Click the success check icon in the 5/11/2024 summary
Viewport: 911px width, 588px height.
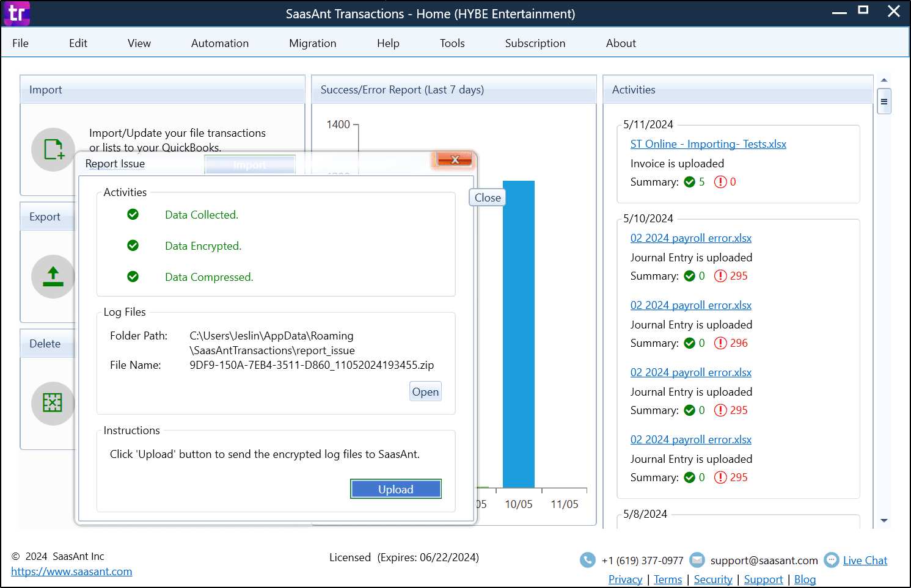click(690, 182)
